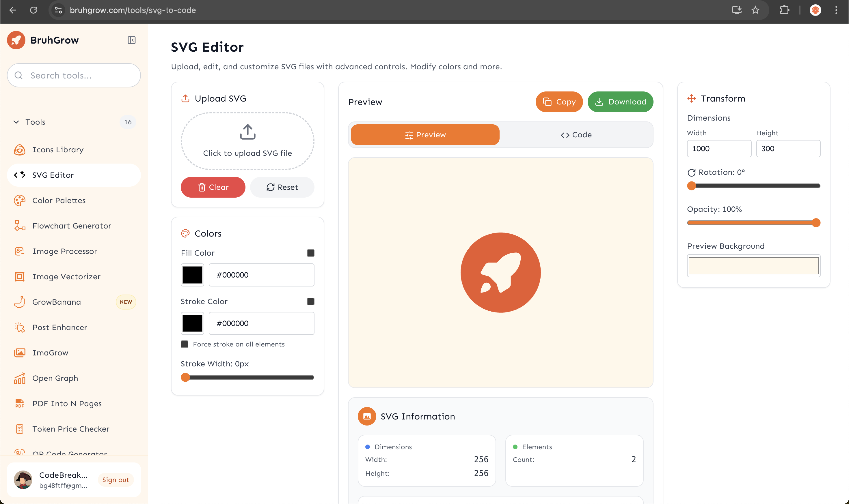Enable Force stroke on all elements

(x=185, y=344)
